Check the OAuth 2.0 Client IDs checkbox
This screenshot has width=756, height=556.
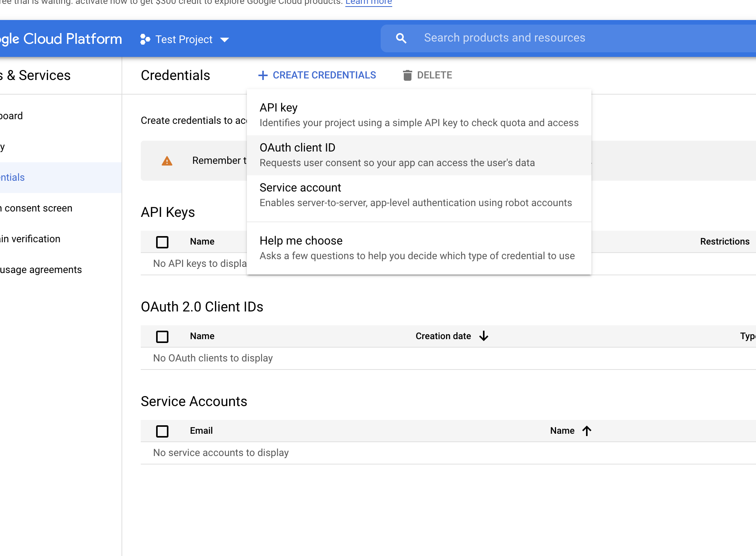coord(162,336)
